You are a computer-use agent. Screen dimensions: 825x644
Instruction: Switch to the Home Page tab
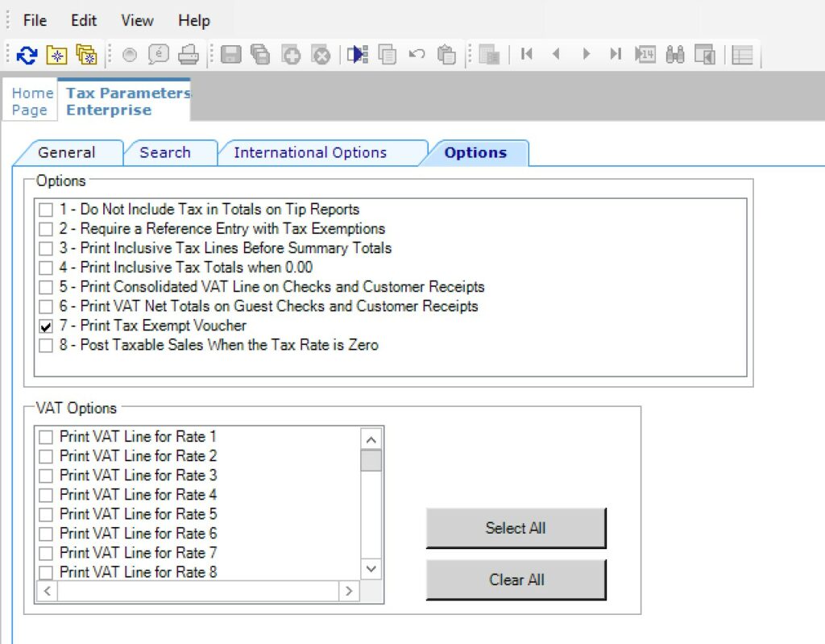coord(31,101)
